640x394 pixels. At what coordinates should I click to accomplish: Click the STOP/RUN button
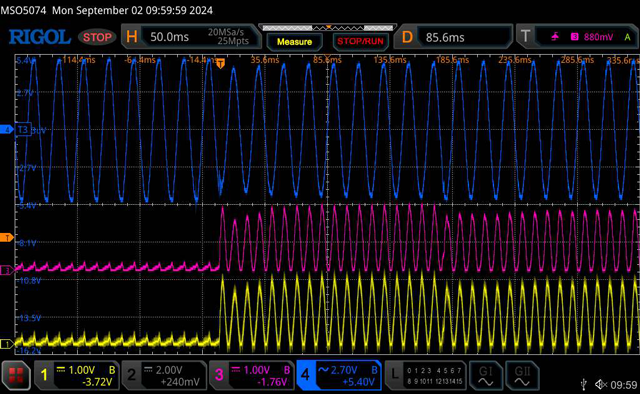click(360, 42)
